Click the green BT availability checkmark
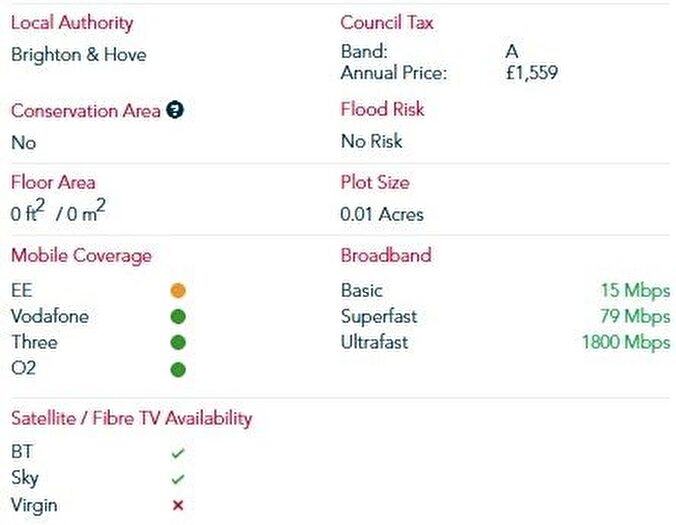 (x=178, y=453)
